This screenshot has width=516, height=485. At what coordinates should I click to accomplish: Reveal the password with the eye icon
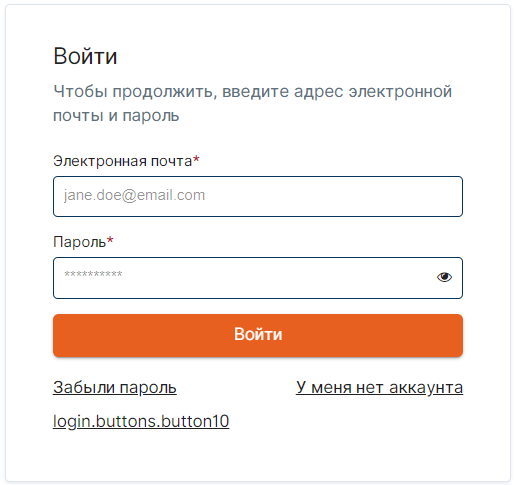point(444,277)
